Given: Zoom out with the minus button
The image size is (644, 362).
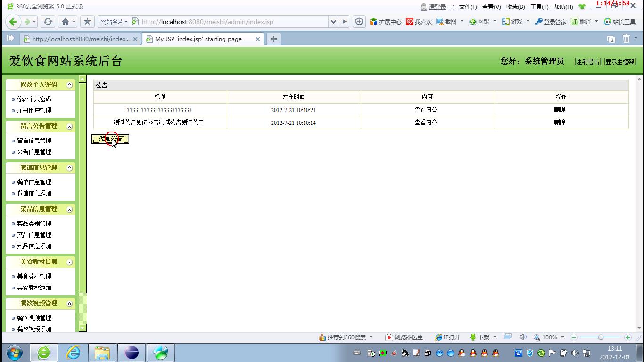Looking at the screenshot, I should (x=574, y=337).
